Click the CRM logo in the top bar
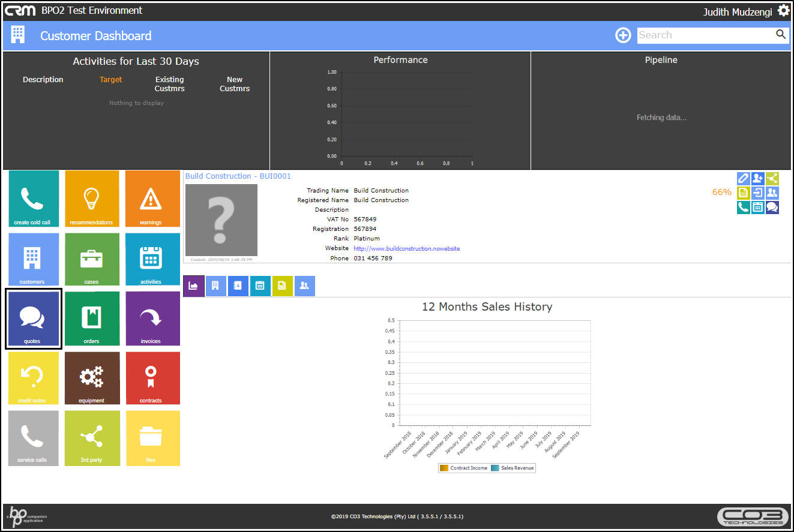 [x=20, y=11]
